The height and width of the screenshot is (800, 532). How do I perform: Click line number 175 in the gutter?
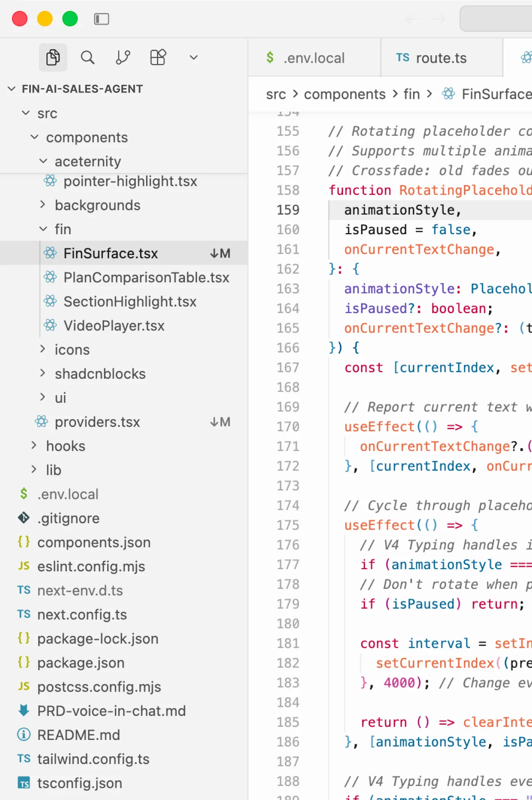(288, 525)
